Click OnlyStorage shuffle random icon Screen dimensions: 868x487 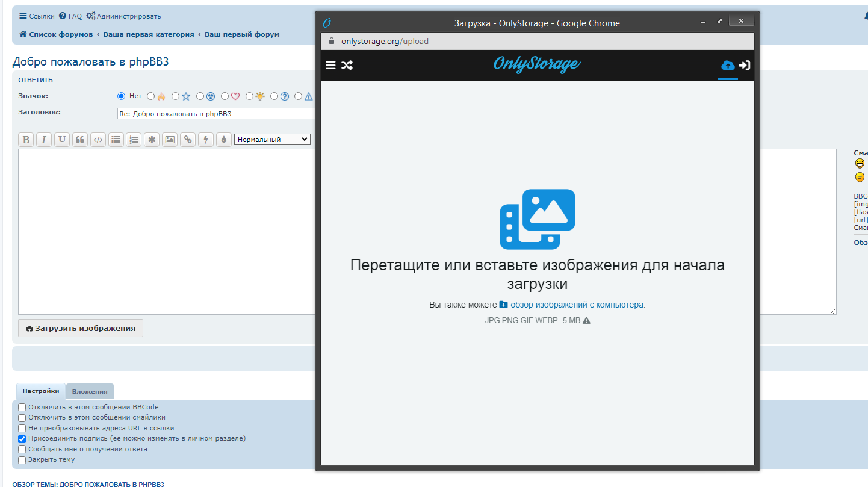347,65
